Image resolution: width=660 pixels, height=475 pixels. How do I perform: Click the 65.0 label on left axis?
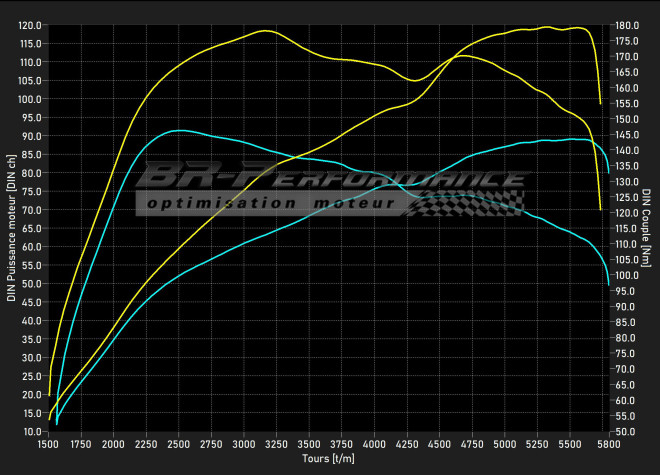31,228
